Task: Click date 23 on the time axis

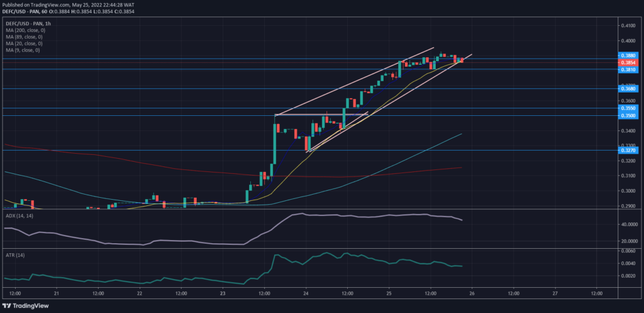Action: 223,293
